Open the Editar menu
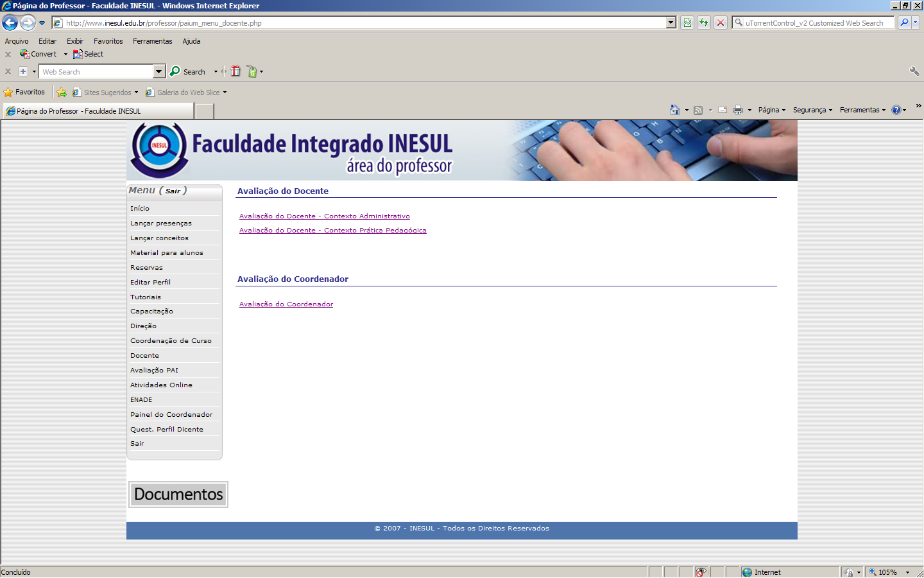This screenshot has width=924, height=578. (47, 41)
